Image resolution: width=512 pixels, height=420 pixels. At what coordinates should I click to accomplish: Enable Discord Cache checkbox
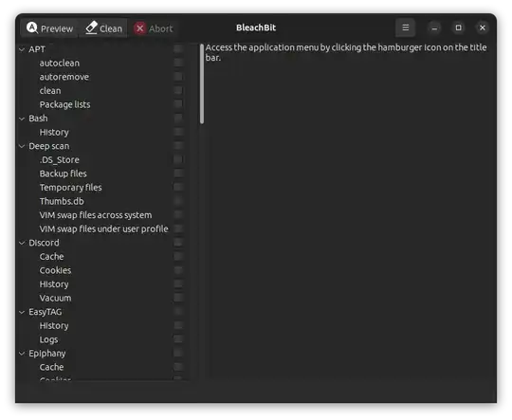click(x=178, y=256)
